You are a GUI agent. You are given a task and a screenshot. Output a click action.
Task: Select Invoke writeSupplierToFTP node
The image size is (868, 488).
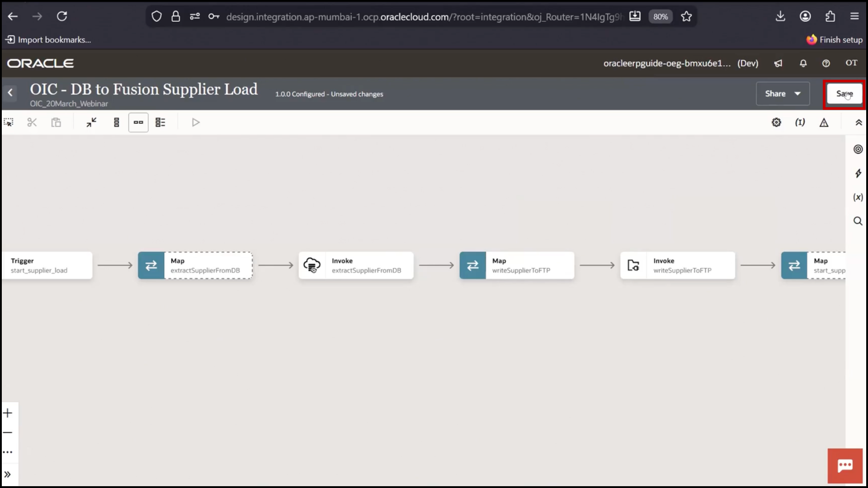pos(678,265)
